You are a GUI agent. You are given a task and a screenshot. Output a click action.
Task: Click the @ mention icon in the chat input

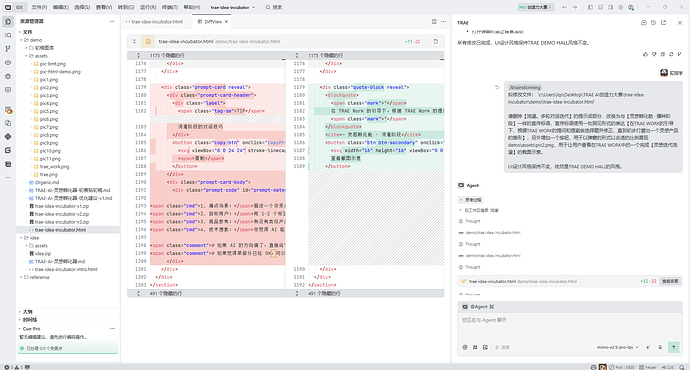(465, 347)
